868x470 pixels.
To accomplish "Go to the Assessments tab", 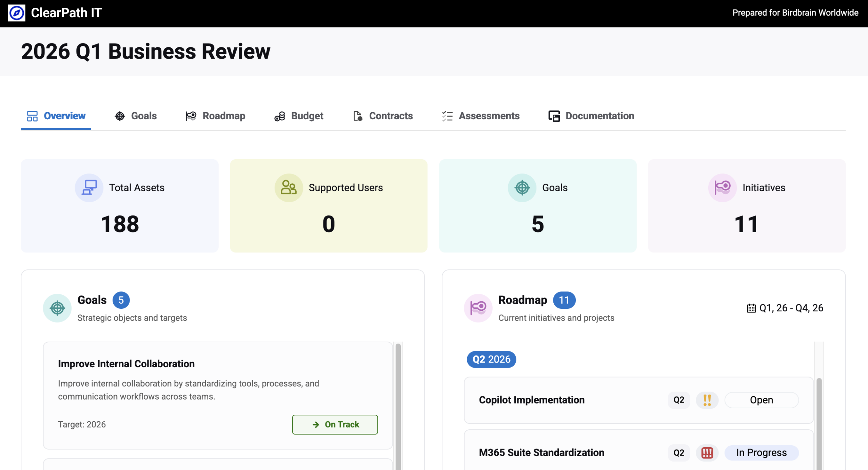I will click(x=480, y=116).
